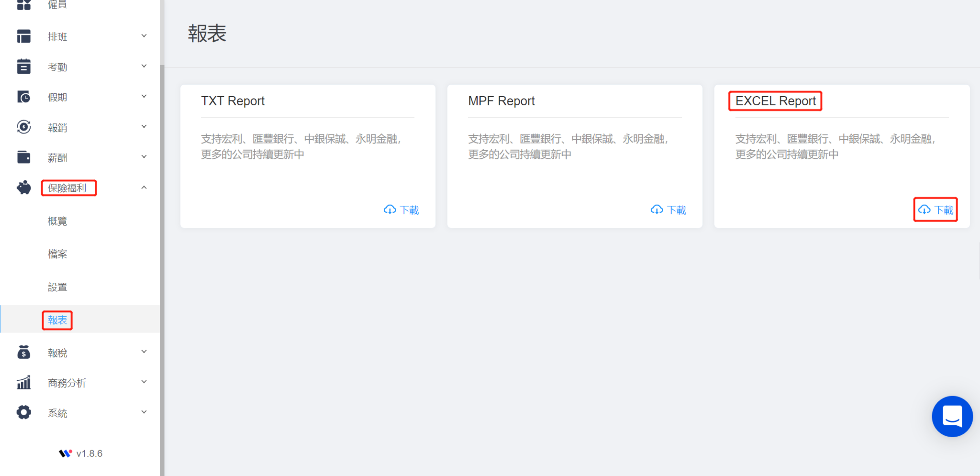Collapse the 保險福利 section chevron
980x476 pixels.
[x=144, y=187]
